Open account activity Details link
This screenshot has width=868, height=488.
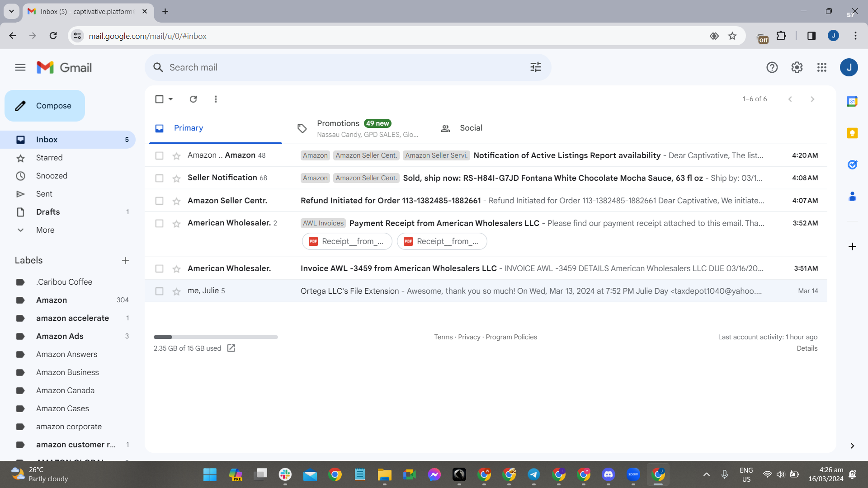[807, 348]
